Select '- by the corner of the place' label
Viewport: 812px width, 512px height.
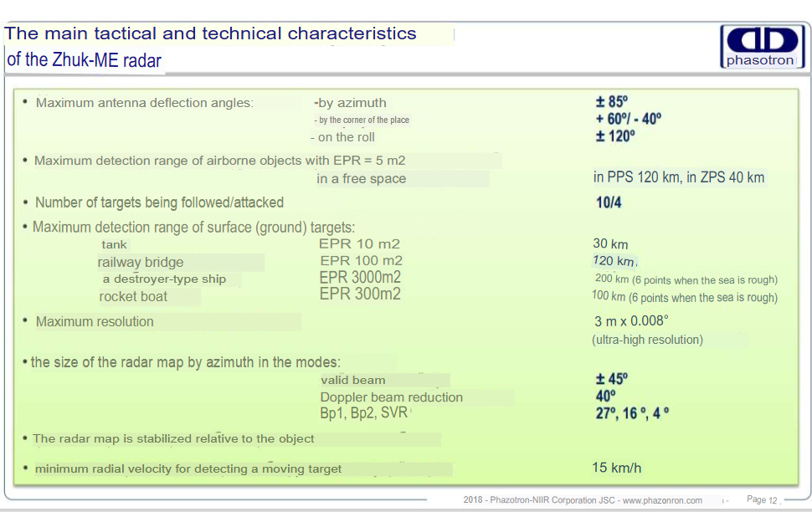tap(362, 120)
